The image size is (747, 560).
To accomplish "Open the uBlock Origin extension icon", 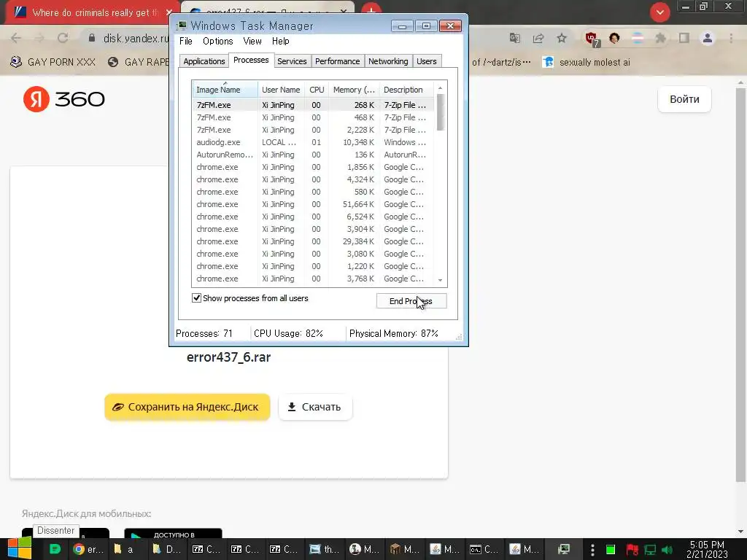I will 592,39.
